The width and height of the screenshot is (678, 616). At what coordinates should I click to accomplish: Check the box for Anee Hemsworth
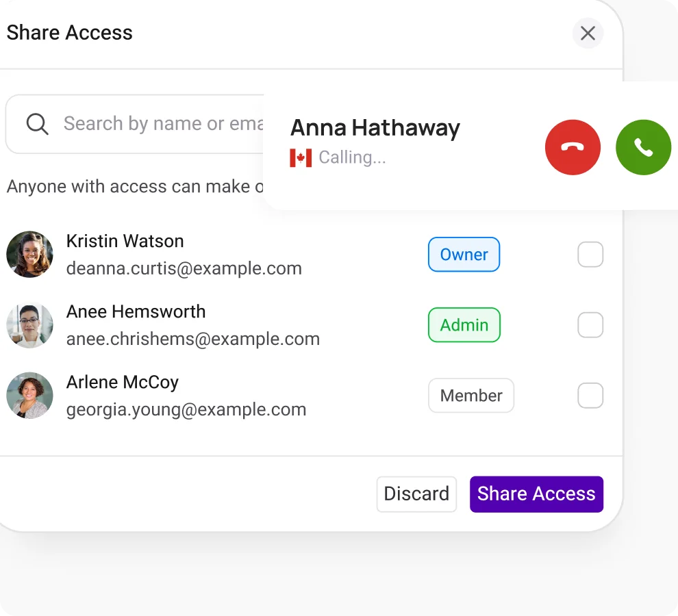tap(590, 325)
